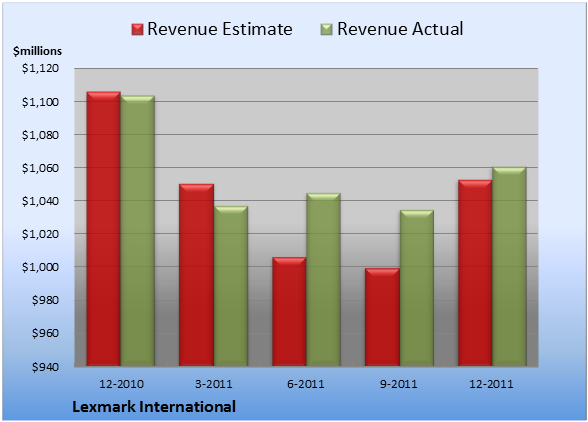Click the $1,020 axis label
This screenshot has width=588, height=422.
tap(40, 234)
